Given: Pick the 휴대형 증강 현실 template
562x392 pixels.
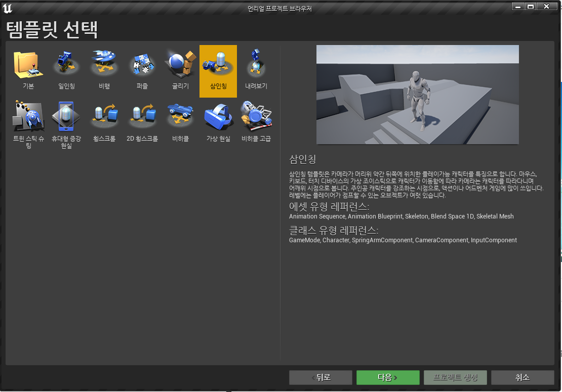Looking at the screenshot, I should point(66,124).
